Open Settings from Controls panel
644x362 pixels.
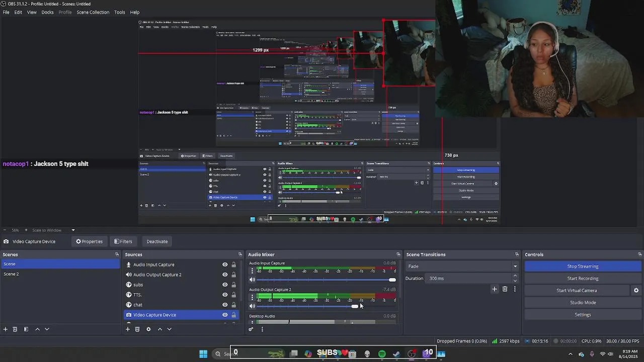click(x=583, y=315)
